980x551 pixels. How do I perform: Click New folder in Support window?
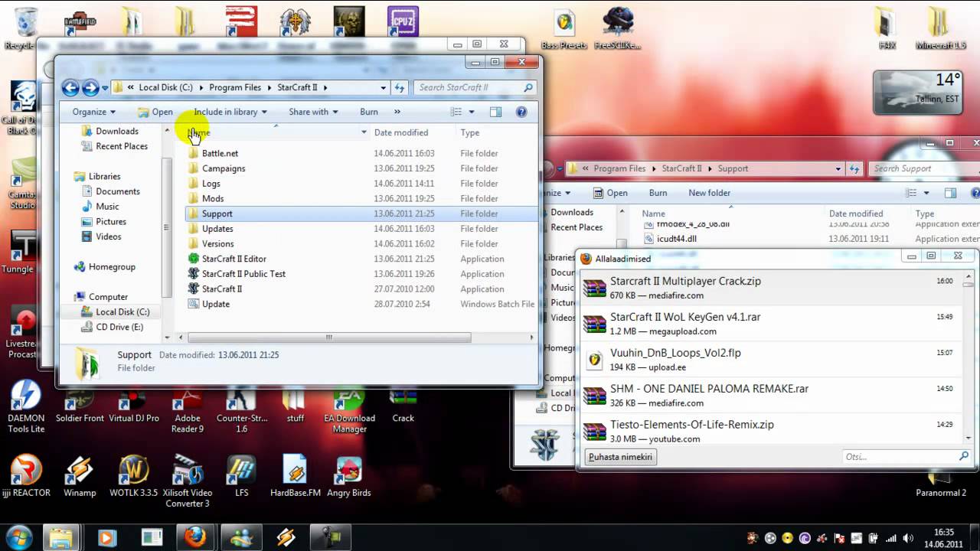pos(709,193)
